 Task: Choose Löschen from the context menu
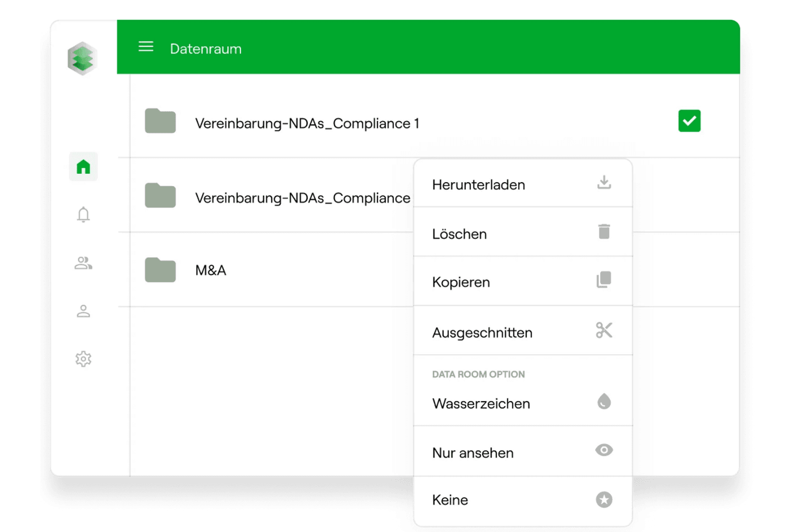pos(523,232)
